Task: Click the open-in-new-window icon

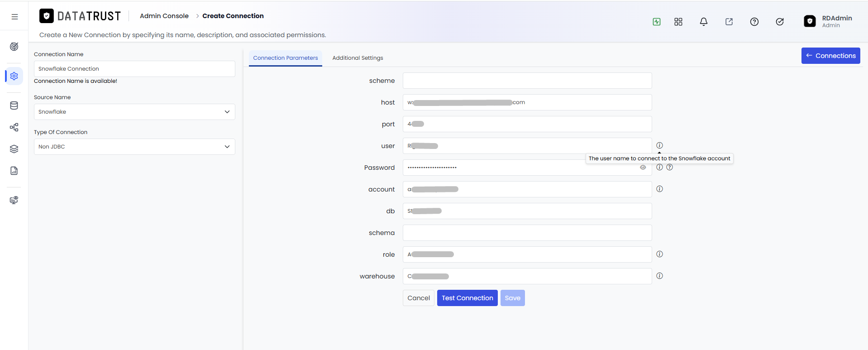Action: tap(729, 22)
